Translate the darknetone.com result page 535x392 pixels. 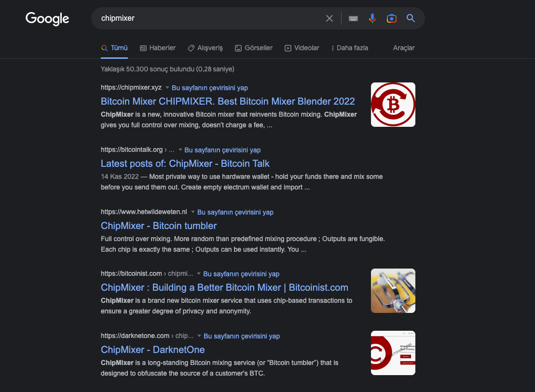242,336
